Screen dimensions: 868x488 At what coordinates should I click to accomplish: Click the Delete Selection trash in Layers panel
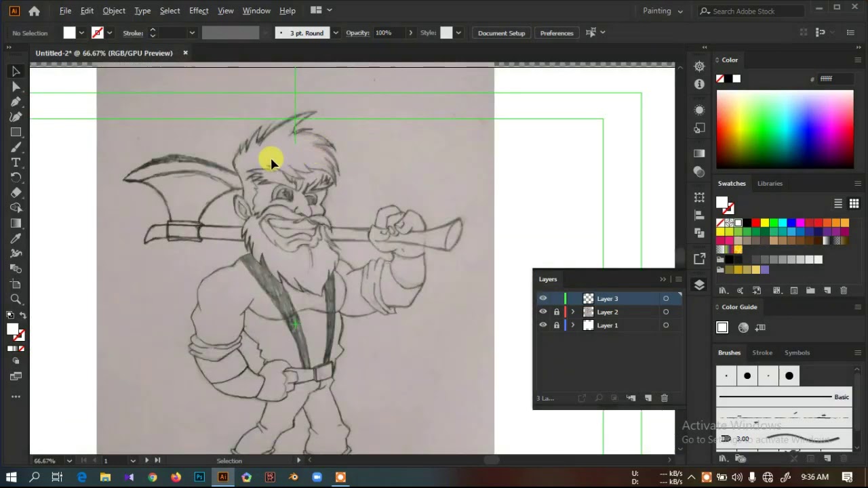pyautogui.click(x=664, y=398)
